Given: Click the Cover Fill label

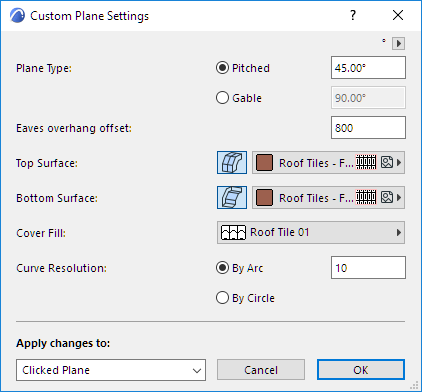Looking at the screenshot, I should click(41, 233).
